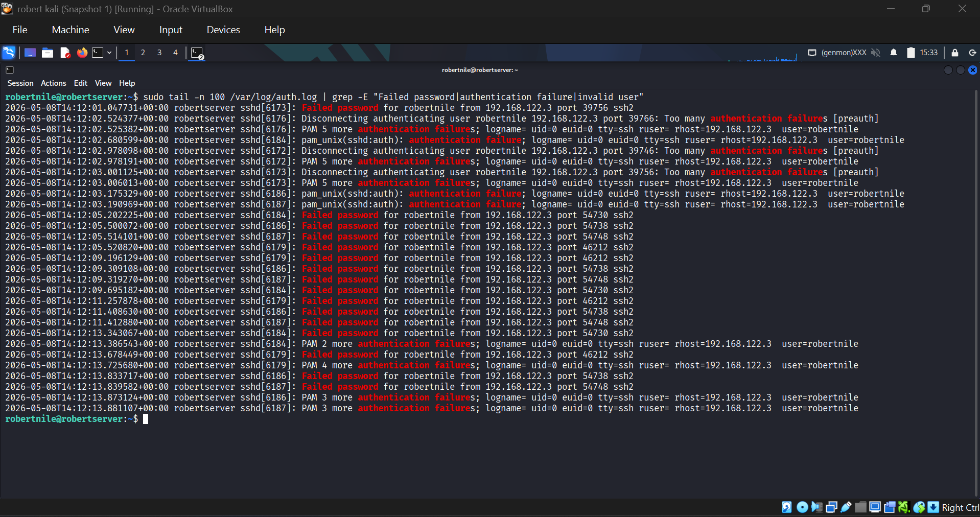This screenshot has width=980, height=517.
Task: Open the file manager folder icon
Action: click(x=48, y=53)
